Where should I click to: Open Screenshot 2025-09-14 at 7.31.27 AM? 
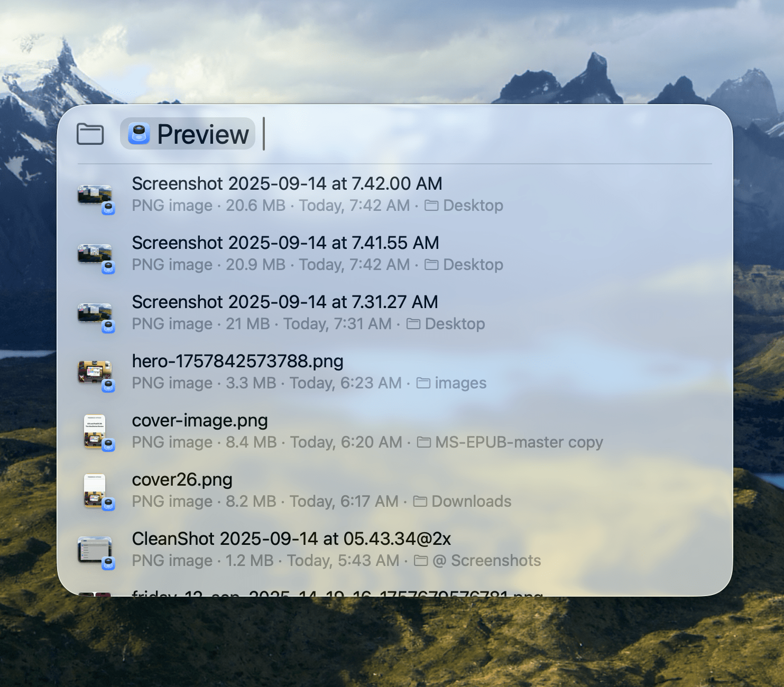394,312
